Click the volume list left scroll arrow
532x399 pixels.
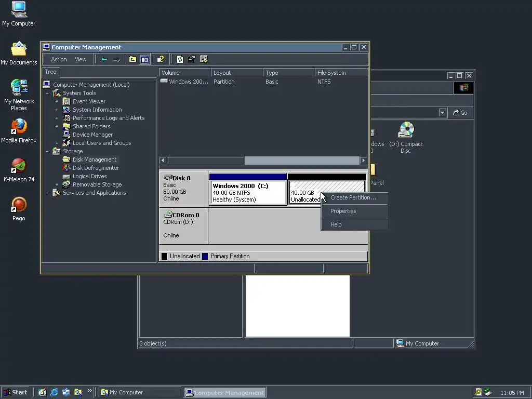(163, 160)
